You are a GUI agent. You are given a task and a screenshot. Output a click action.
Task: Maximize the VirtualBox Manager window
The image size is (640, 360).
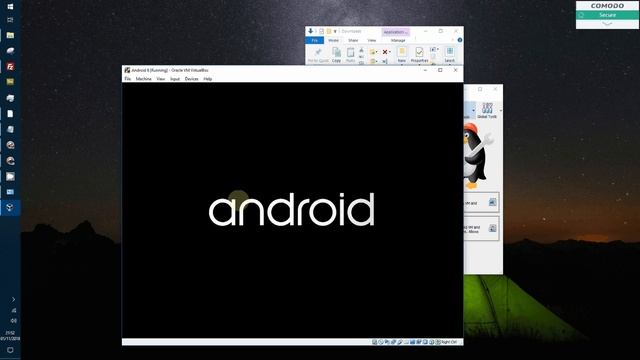480,89
